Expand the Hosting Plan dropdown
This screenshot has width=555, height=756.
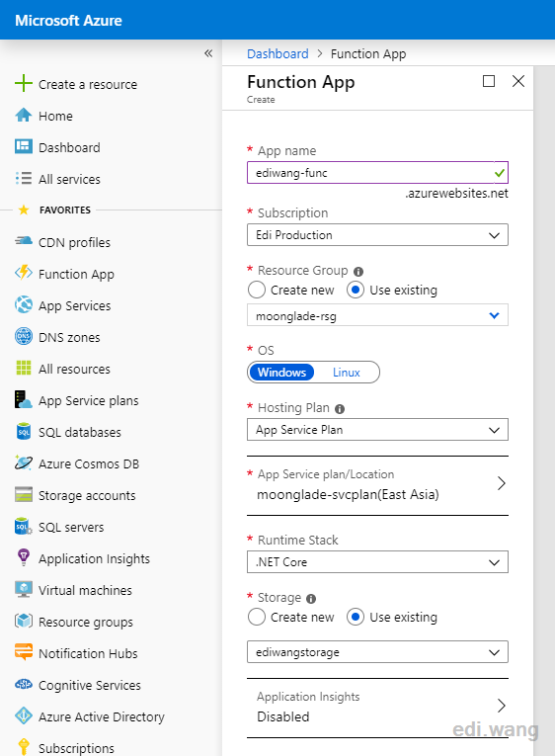(377, 430)
